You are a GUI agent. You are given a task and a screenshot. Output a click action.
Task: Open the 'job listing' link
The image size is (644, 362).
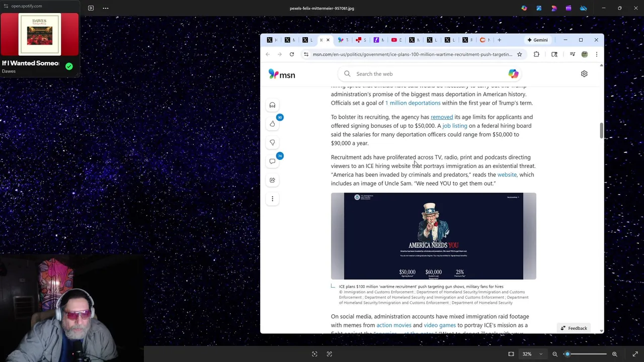tap(455, 126)
